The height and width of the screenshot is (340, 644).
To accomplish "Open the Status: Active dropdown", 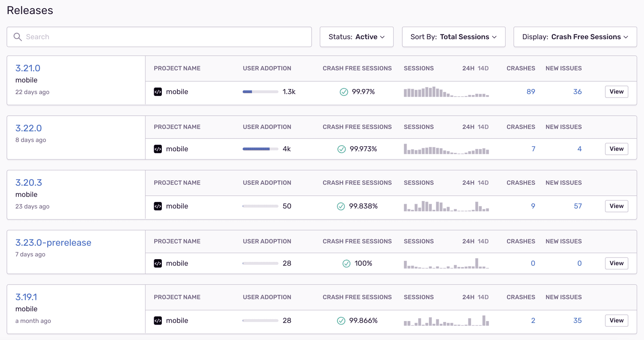I will [356, 37].
